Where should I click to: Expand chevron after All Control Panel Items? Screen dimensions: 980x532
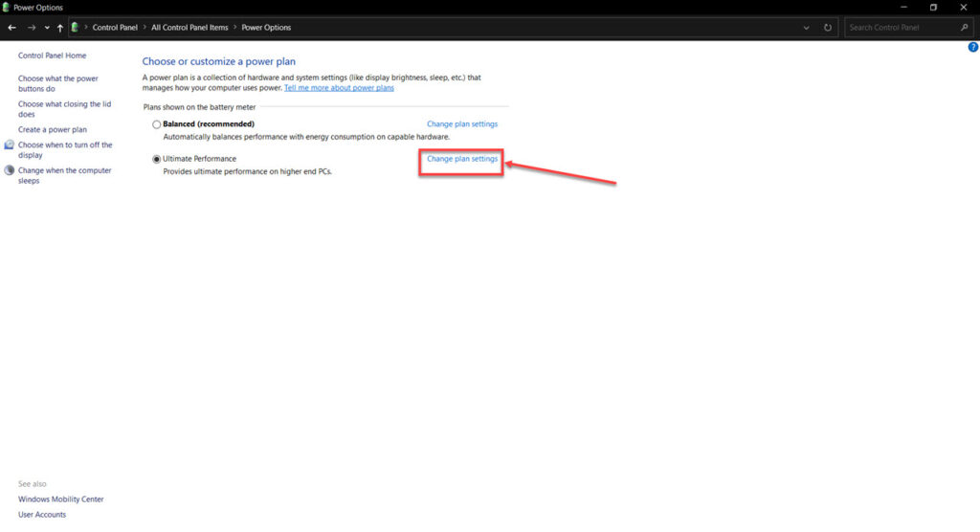[235, 28]
